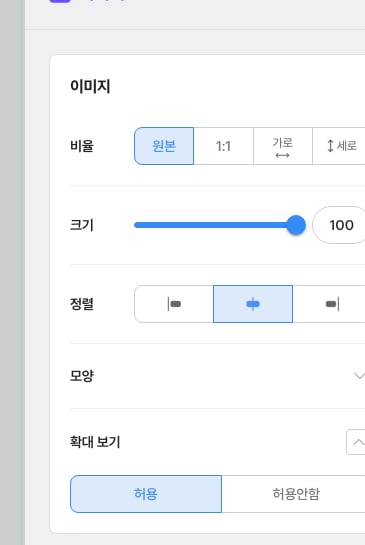Select 허용 for zoom view

coord(146,494)
